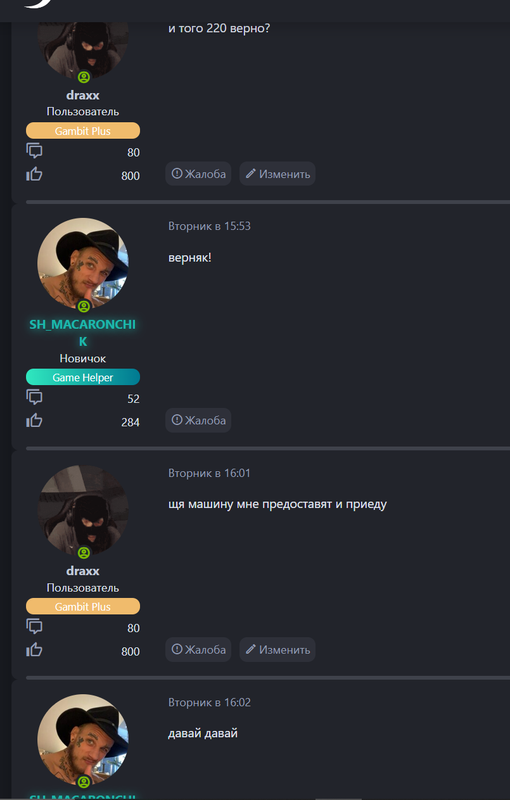Screen dimensions: 510x800
Task: Click the Gambit Plus badge in the 16:01 post
Action: 83,607
